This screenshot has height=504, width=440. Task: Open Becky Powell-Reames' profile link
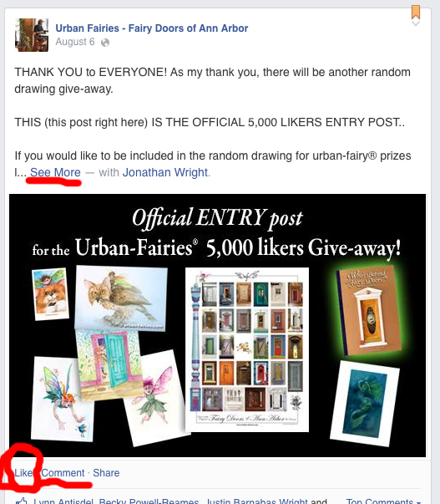[149, 501]
